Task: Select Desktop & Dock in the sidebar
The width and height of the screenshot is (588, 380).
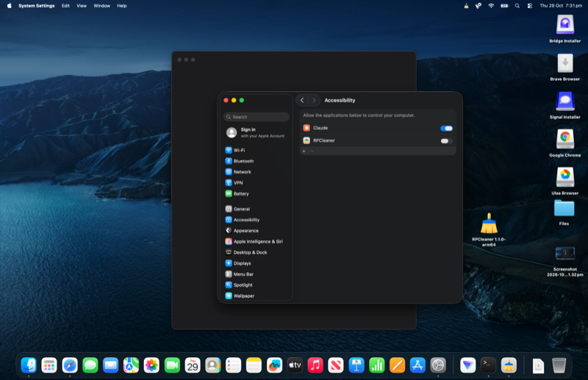Action: coord(246,252)
